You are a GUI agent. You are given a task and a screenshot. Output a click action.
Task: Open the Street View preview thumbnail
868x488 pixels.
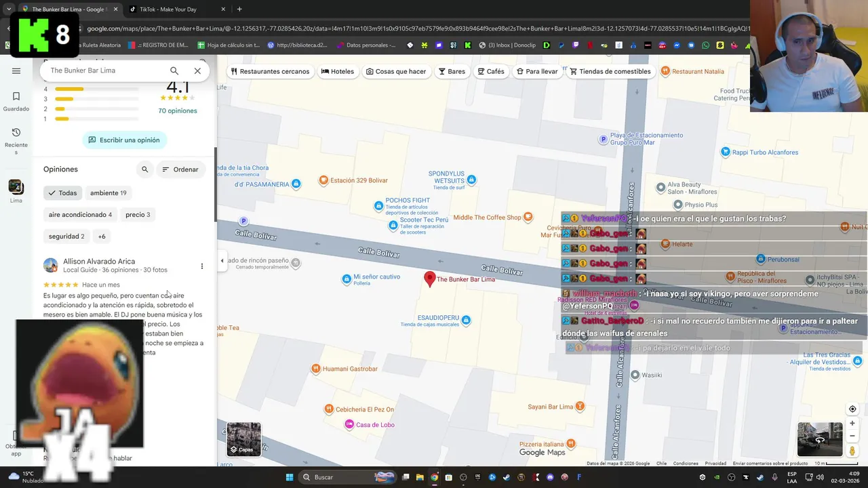819,439
